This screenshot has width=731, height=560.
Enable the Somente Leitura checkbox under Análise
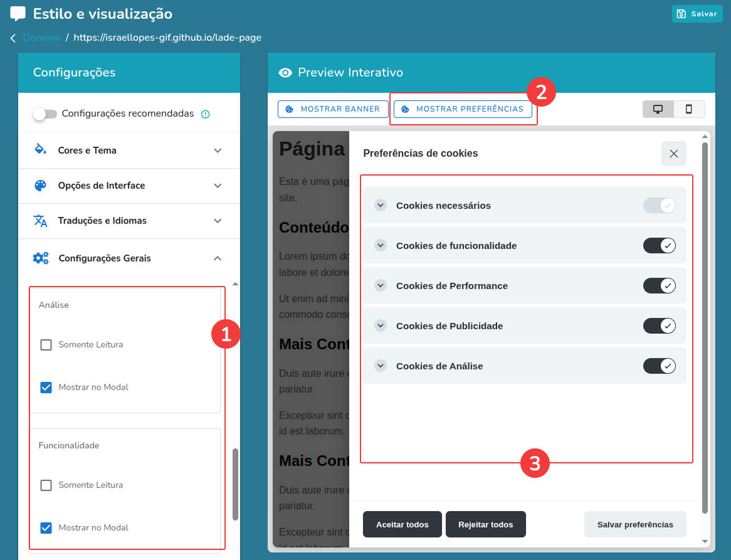tap(46, 344)
